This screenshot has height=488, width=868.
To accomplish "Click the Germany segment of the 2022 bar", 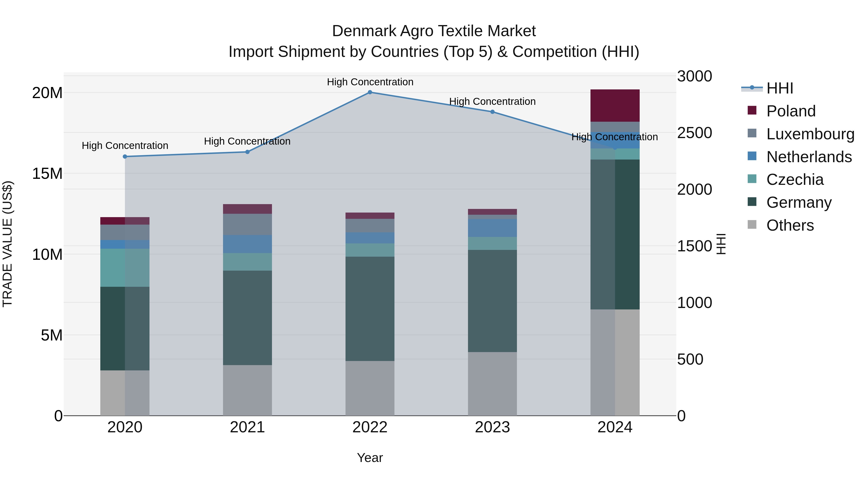I will point(370,309).
